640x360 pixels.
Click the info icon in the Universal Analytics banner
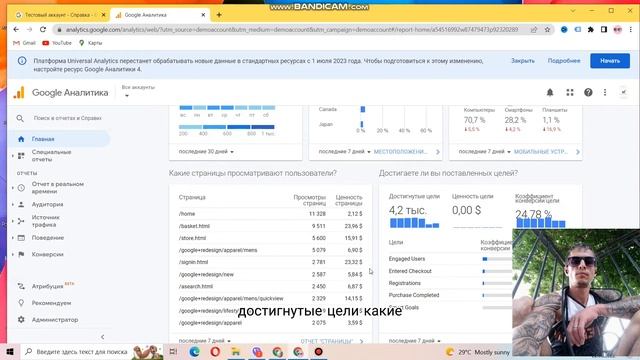click(22, 61)
